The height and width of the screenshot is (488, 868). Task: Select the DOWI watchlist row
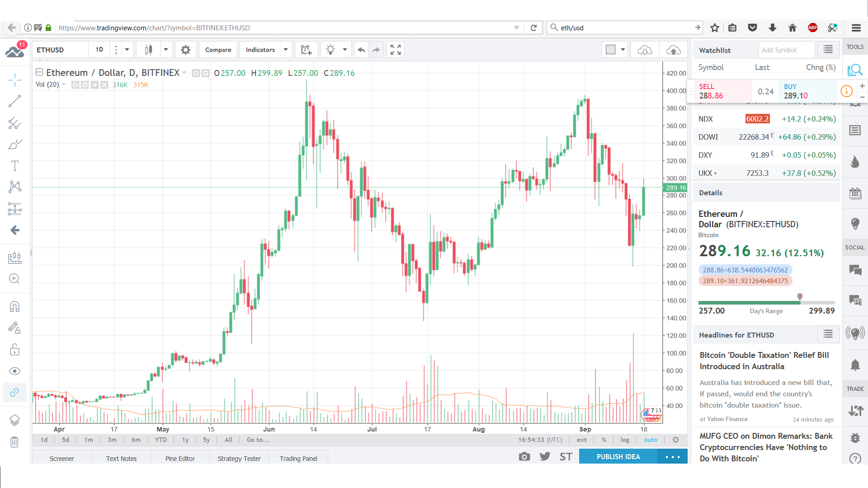[767, 137]
